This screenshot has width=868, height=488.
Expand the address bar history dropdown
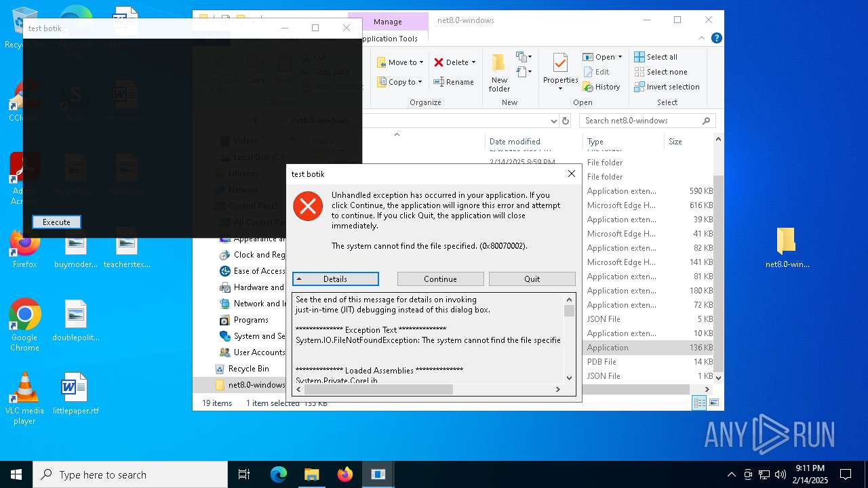click(554, 121)
